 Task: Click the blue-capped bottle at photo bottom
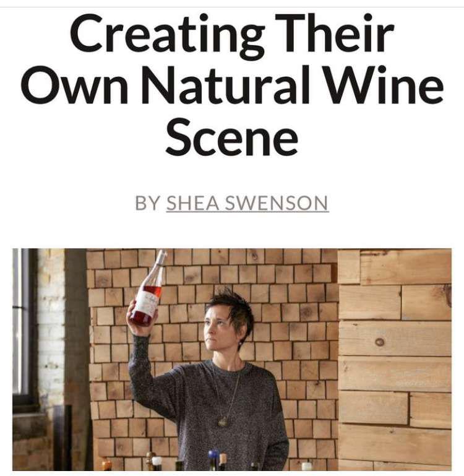click(213, 460)
